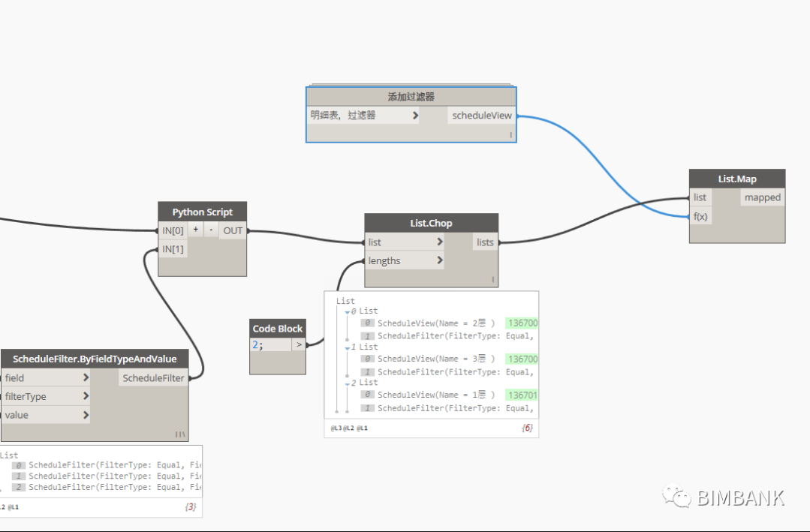Click the OUT port of Python Script

[233, 230]
